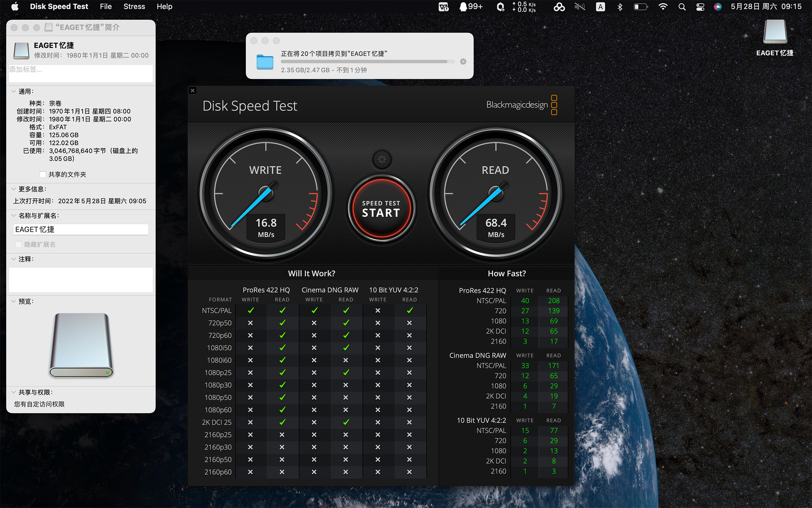Click the Blackmagicdesign logo
The image size is (812, 508).
click(521, 105)
